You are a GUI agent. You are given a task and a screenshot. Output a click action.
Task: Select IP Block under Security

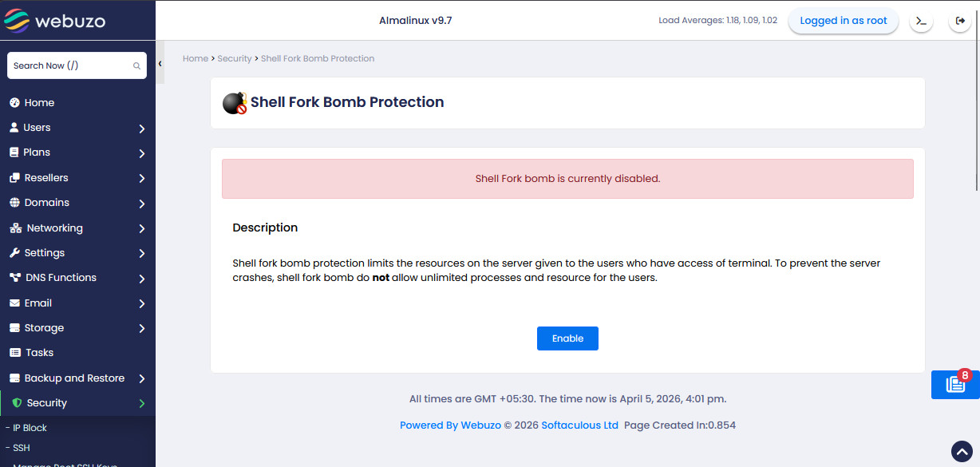pos(30,428)
